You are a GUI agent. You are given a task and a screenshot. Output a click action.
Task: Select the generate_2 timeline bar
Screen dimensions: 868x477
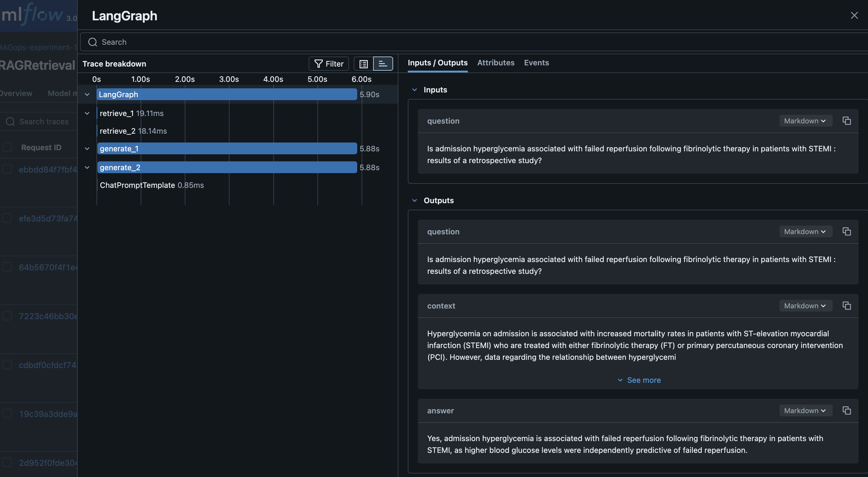(x=227, y=168)
